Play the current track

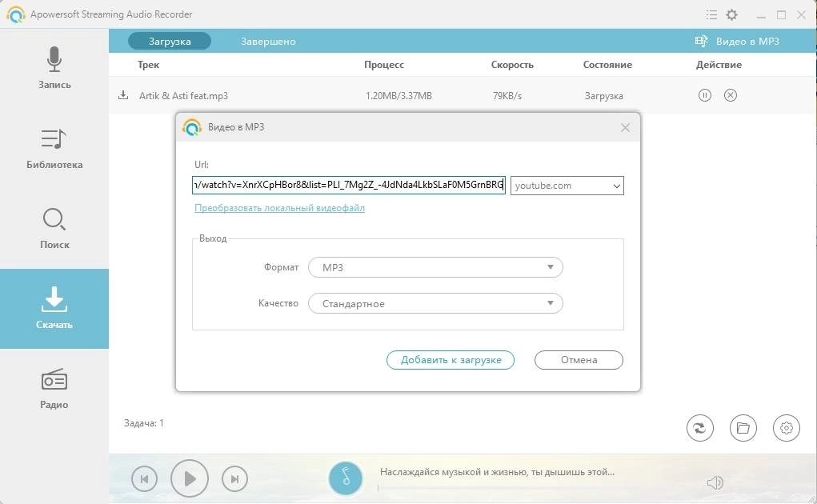click(190, 479)
